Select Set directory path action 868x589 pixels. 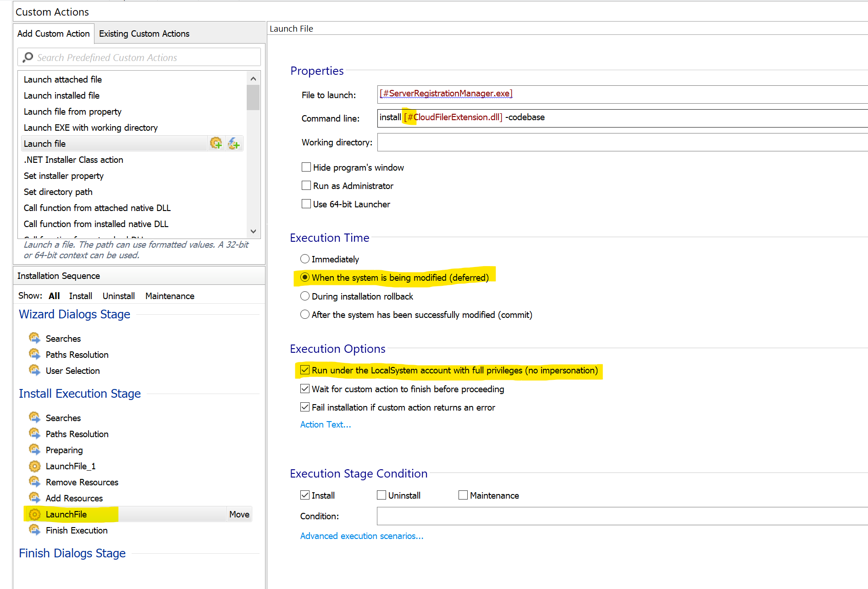58,192
